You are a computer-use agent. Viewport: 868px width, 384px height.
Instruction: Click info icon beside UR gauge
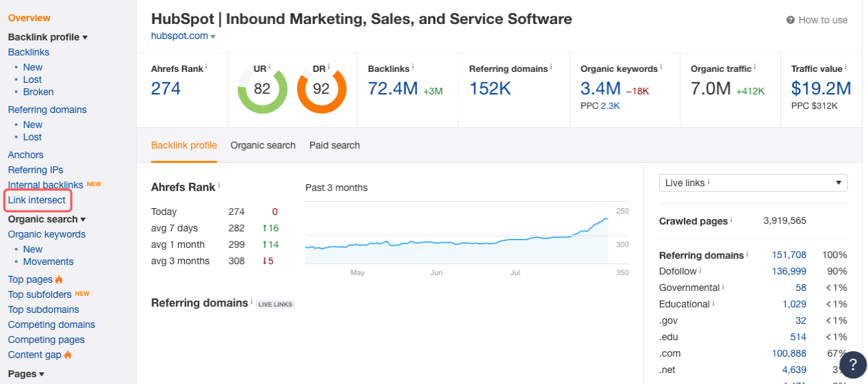pos(270,67)
